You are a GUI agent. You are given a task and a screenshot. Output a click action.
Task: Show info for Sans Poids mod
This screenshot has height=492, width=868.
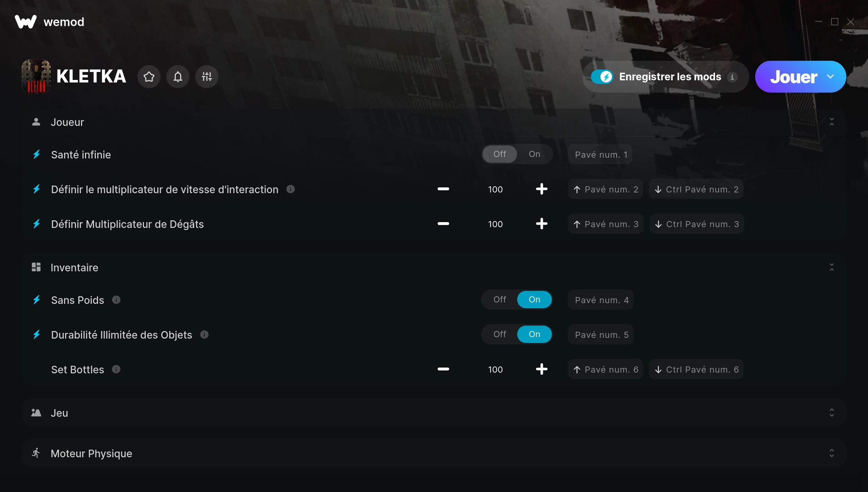click(116, 300)
